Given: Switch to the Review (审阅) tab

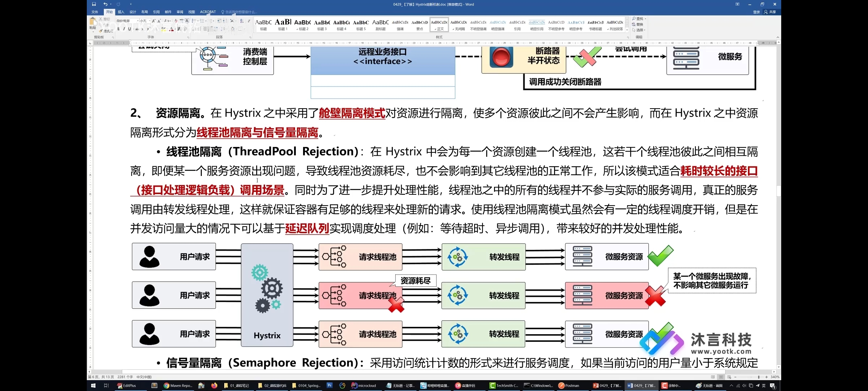Looking at the screenshot, I should click(x=180, y=12).
